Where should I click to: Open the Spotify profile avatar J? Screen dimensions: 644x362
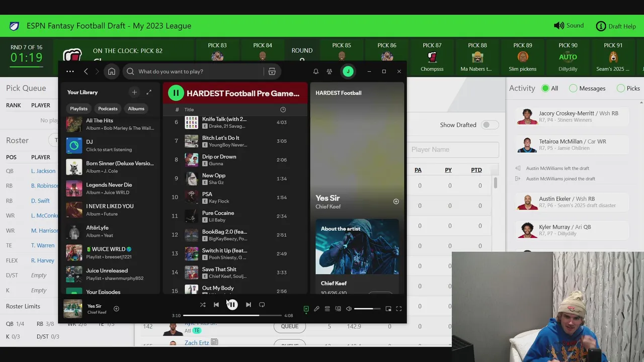(348, 71)
